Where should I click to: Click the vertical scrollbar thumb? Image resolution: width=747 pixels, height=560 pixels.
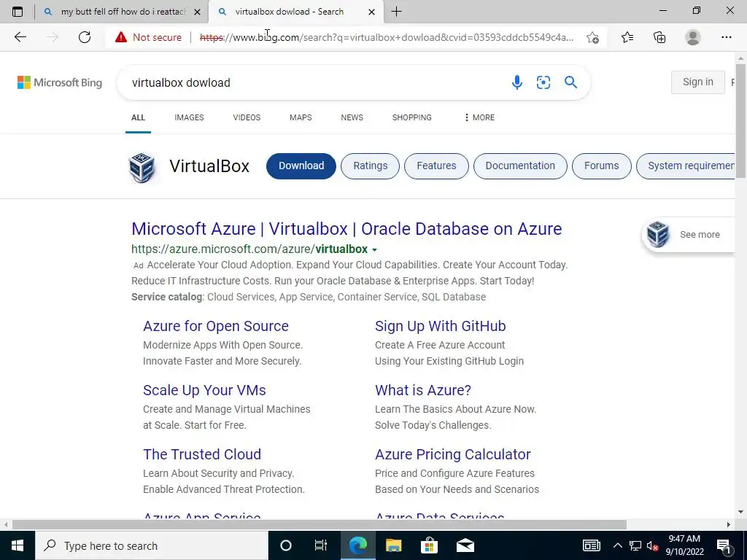pyautogui.click(x=740, y=121)
